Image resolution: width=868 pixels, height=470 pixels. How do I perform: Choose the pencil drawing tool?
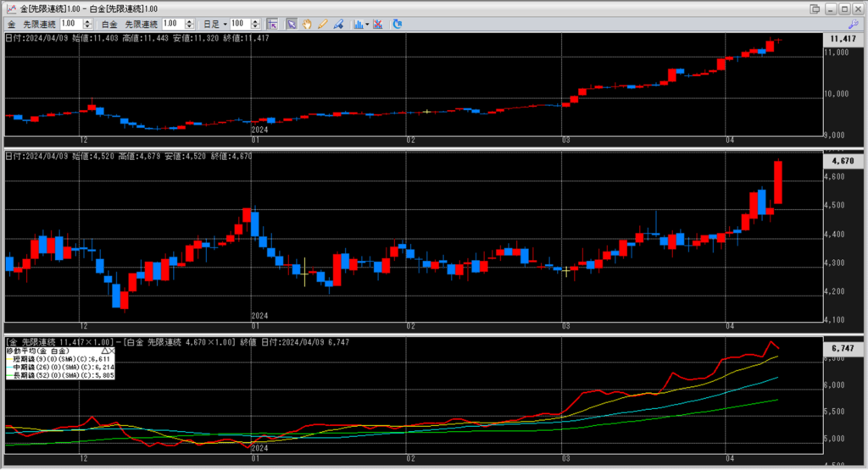tap(322, 24)
